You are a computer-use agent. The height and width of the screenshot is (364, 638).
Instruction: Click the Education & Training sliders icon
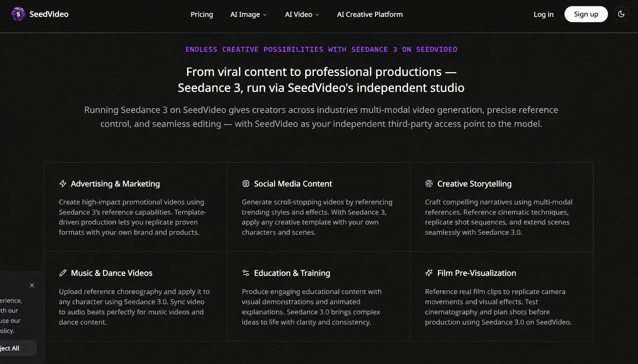pos(246,273)
